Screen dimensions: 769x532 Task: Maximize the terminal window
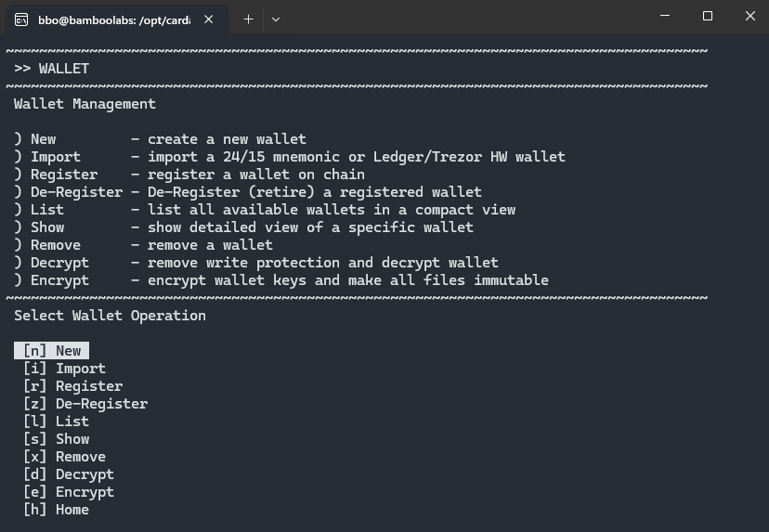pos(707,16)
